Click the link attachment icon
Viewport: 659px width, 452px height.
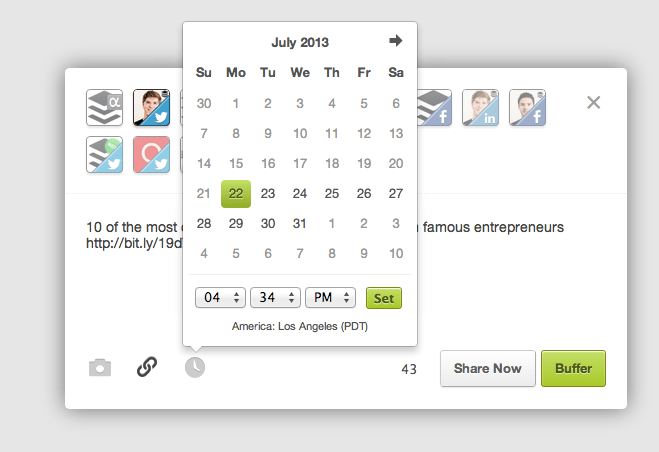[147, 368]
